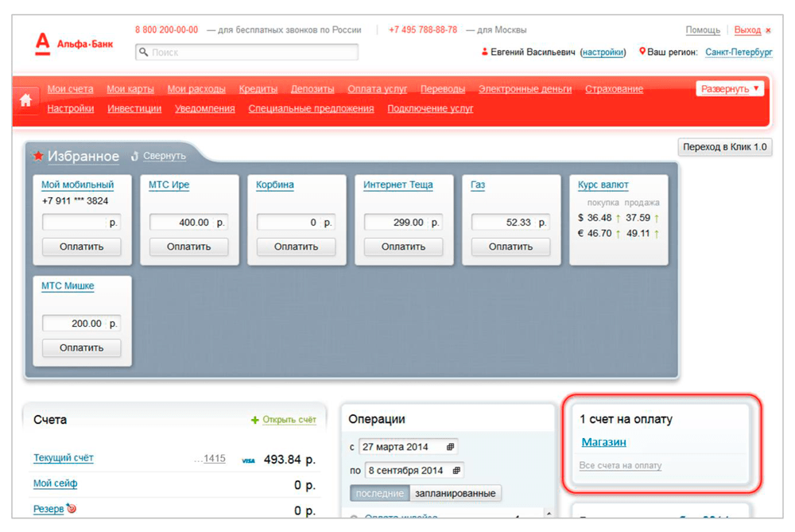Click amount field showing 200.00 for МТС Мишке
The height and width of the screenshot is (532, 795).
pos(82,323)
